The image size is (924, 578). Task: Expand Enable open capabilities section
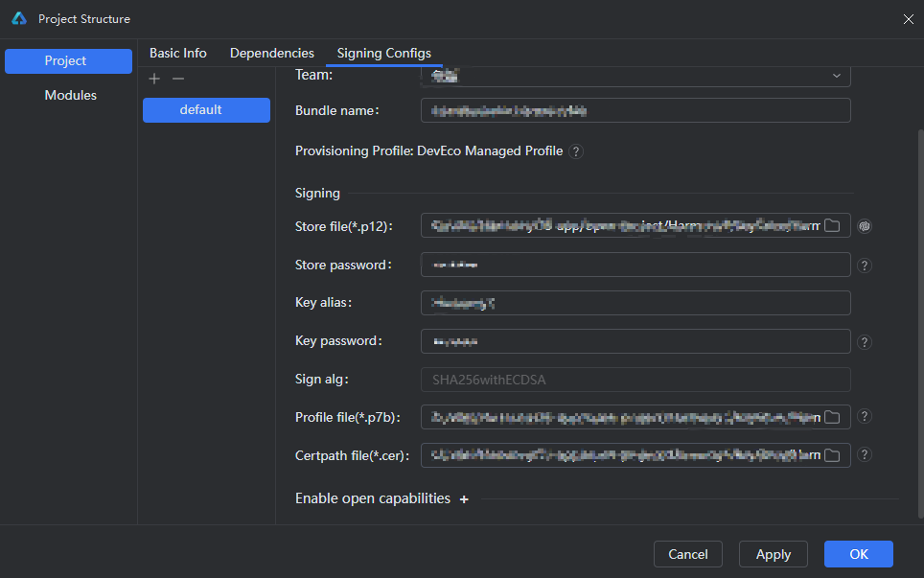pos(464,499)
